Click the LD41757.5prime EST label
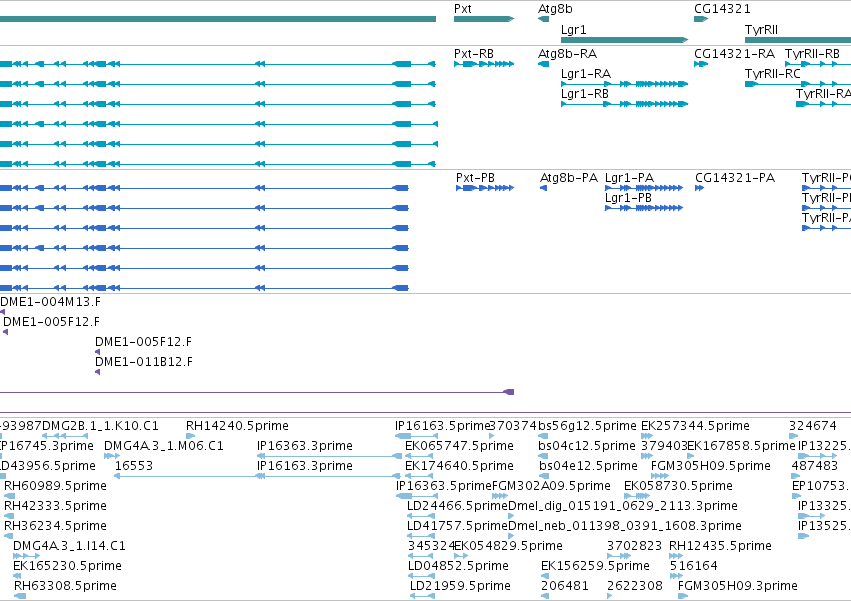 458,526
